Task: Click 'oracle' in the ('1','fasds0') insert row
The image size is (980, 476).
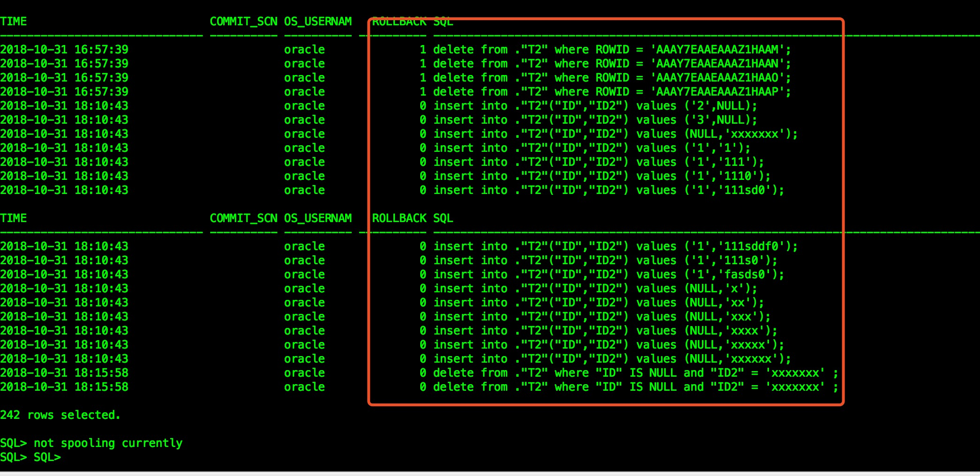Action: [304, 275]
